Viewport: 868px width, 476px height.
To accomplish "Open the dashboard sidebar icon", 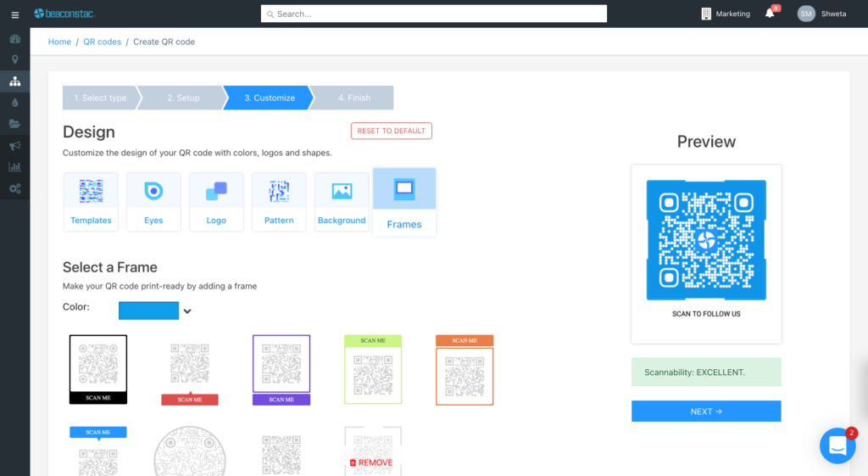I will (x=15, y=39).
